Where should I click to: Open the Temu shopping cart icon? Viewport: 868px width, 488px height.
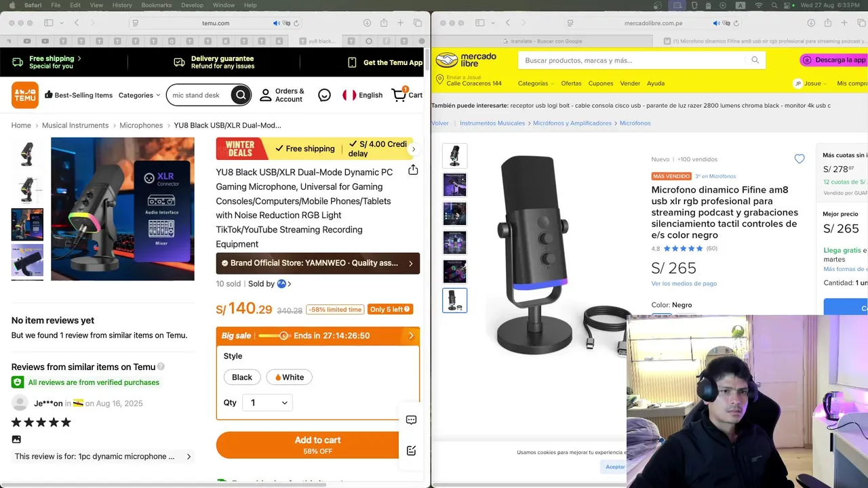tap(399, 95)
